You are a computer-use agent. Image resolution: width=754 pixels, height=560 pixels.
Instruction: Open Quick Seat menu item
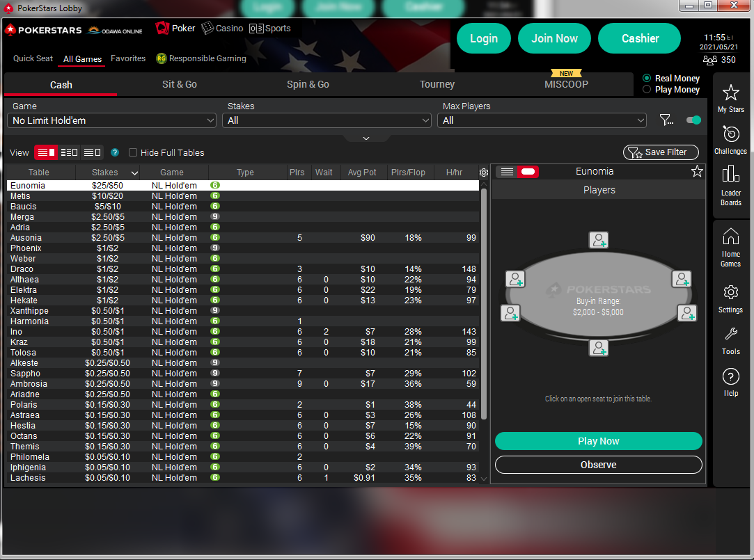33,58
